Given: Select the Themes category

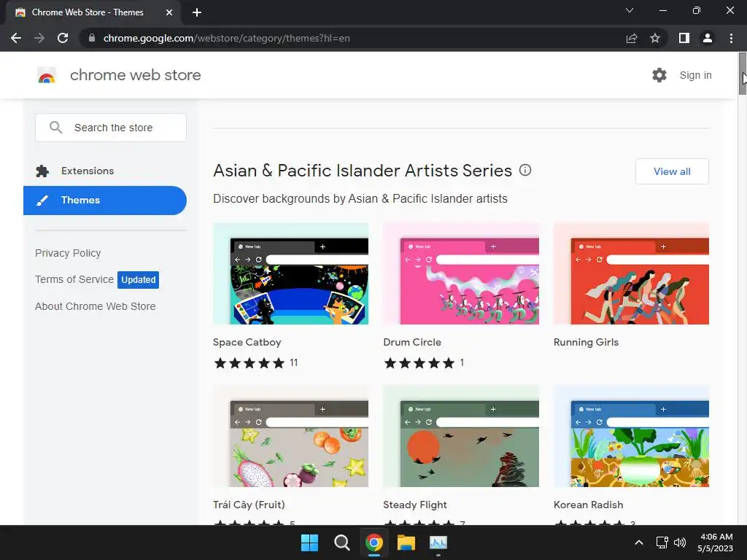Looking at the screenshot, I should (x=105, y=201).
